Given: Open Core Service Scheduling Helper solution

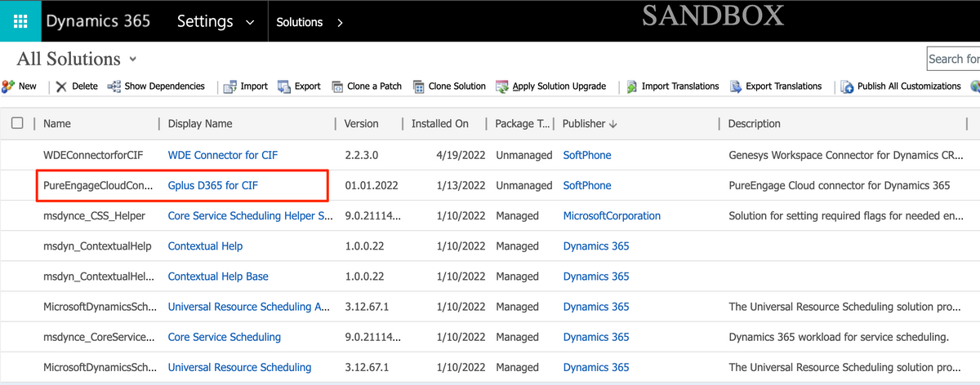Looking at the screenshot, I should click(x=251, y=216).
